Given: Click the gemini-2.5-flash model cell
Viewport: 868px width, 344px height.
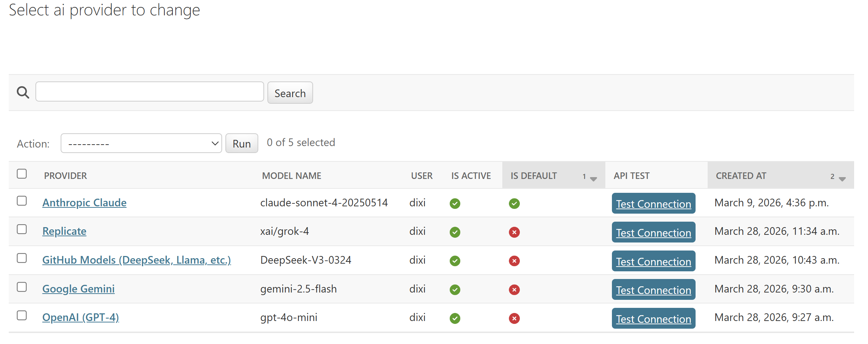Looking at the screenshot, I should pyautogui.click(x=298, y=289).
